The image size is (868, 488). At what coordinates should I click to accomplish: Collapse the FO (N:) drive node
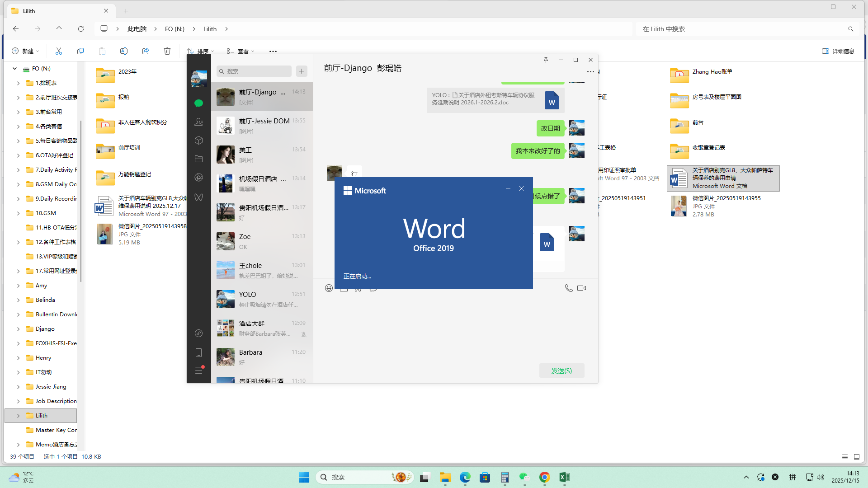point(14,69)
